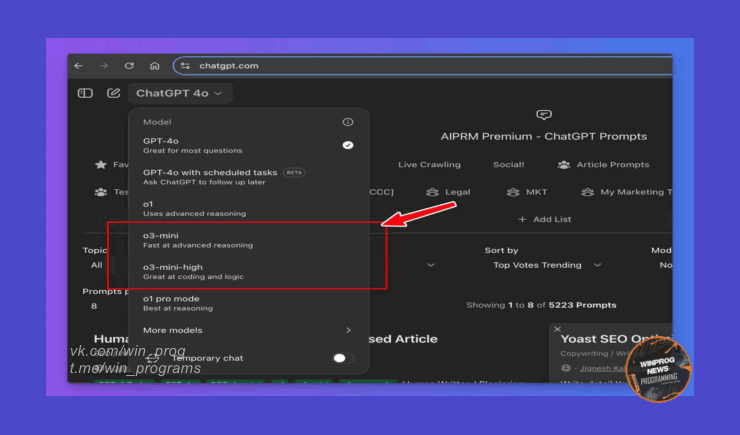Click Add List button
The image size is (740, 435).
[545, 219]
